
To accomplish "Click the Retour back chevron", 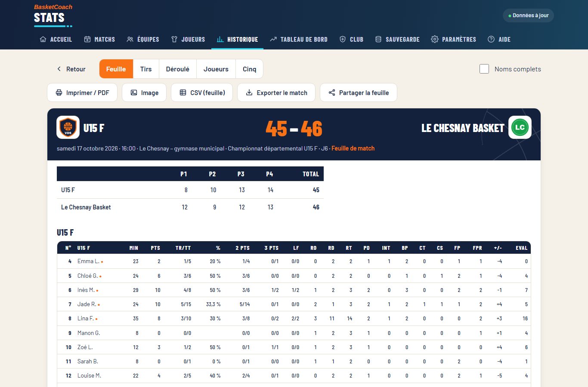I will tap(59, 69).
